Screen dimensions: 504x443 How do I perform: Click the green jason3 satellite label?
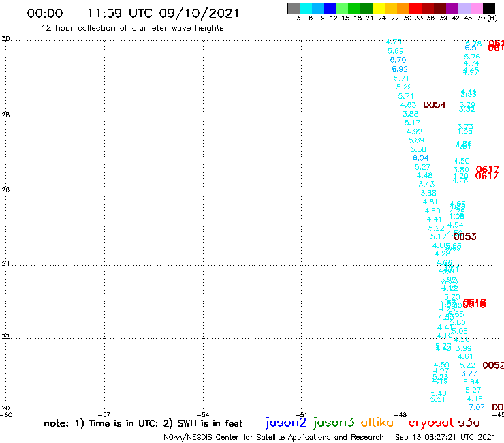pyautogui.click(x=334, y=423)
